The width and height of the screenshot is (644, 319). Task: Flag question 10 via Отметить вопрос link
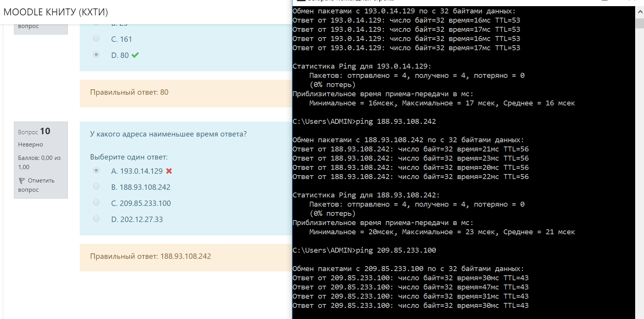(x=36, y=185)
